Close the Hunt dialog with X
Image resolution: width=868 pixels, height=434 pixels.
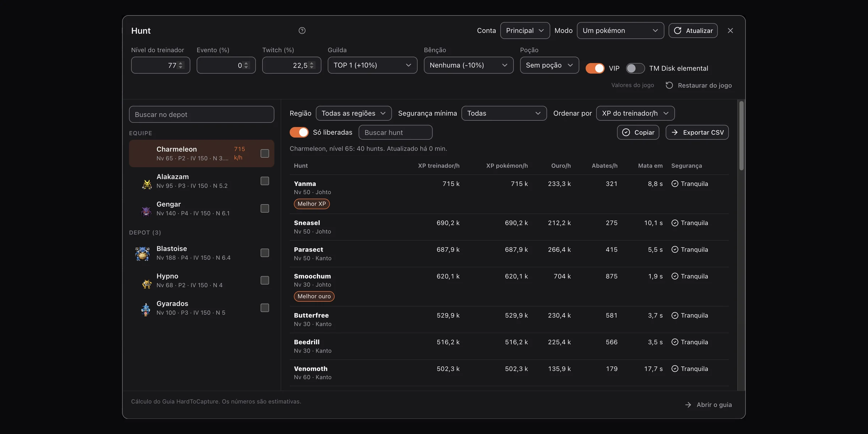[x=730, y=31]
